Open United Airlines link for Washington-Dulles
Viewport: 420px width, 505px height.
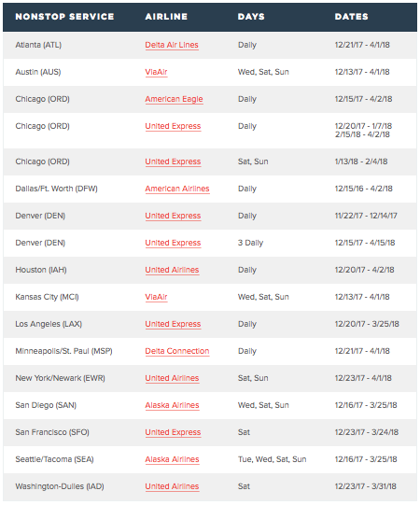[x=172, y=486]
